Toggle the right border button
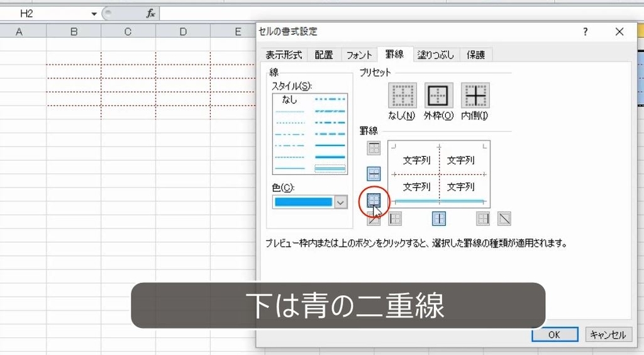This screenshot has width=644, height=355. pyautogui.click(x=483, y=218)
